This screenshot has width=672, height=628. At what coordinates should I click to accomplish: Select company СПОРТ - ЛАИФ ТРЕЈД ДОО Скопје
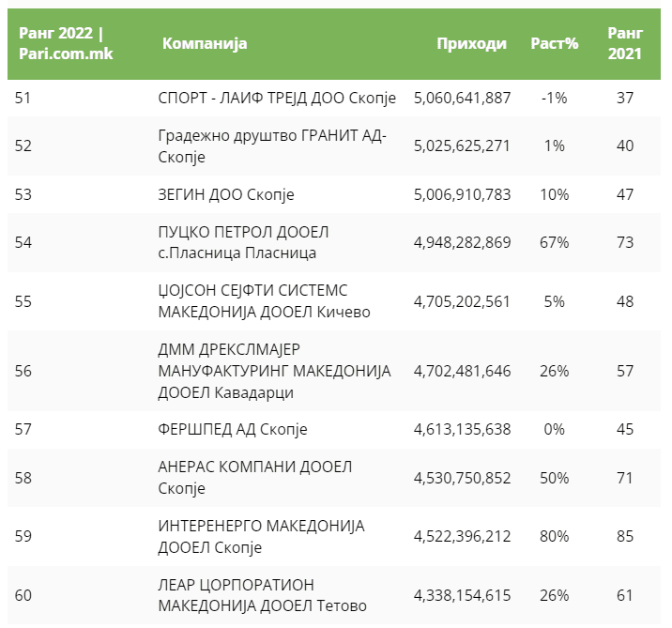coord(277,98)
